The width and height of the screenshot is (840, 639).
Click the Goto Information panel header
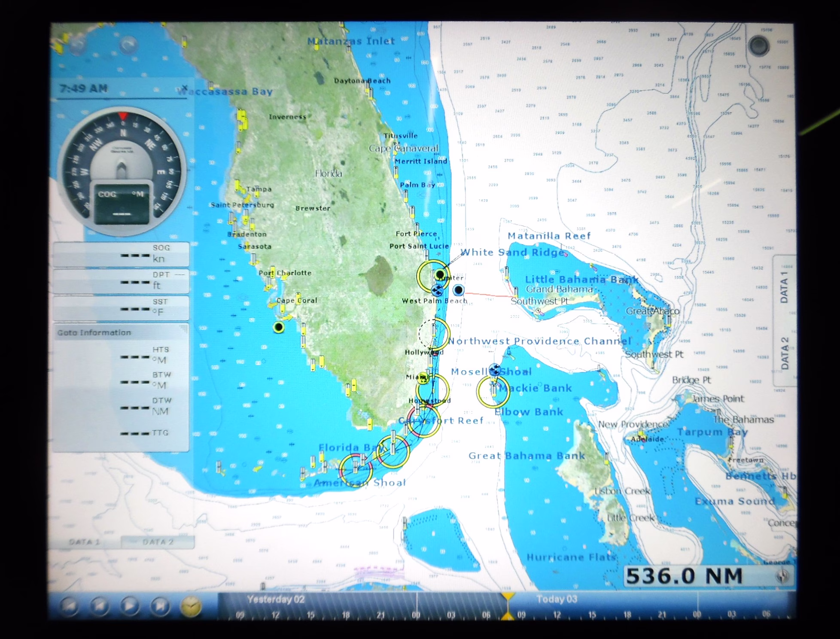(x=121, y=332)
